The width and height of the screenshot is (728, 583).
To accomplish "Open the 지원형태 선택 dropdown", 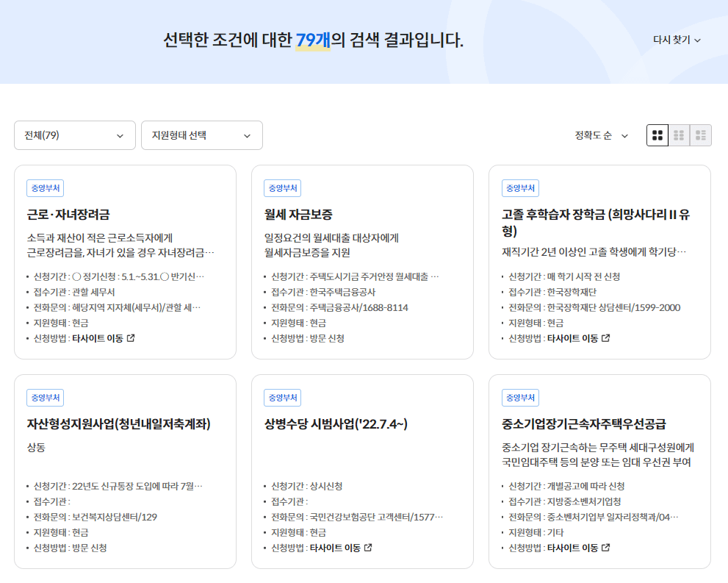I will tap(202, 135).
